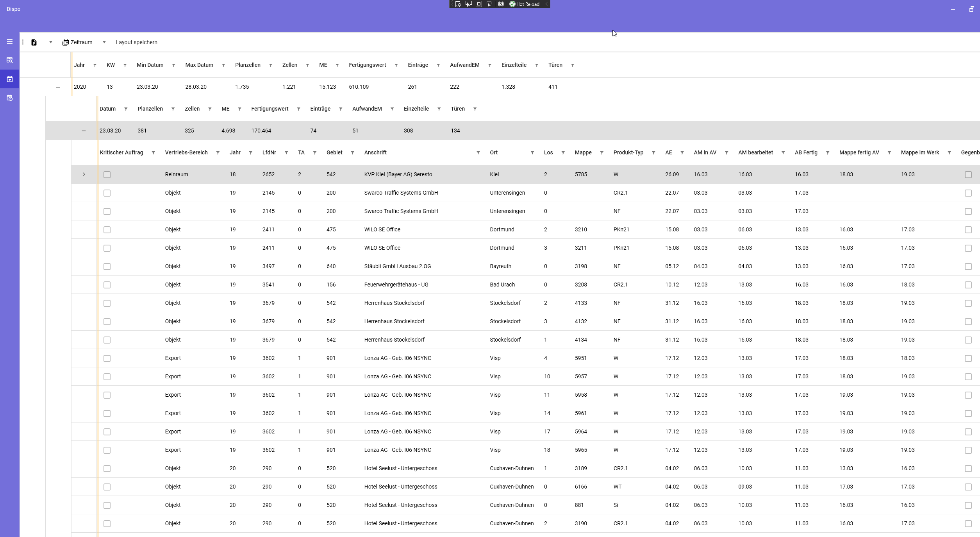Open Live Visual Tree debug icon
This screenshot has height=537, width=980.
[458, 4]
